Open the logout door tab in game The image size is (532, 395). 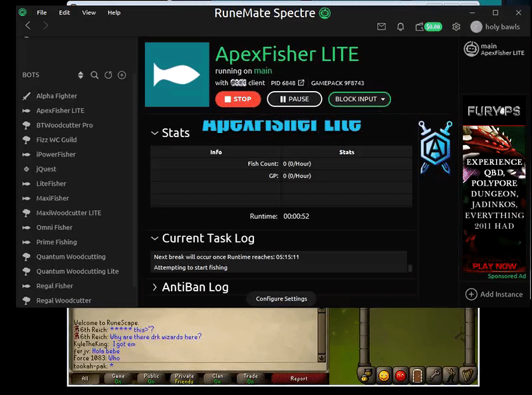point(417,376)
